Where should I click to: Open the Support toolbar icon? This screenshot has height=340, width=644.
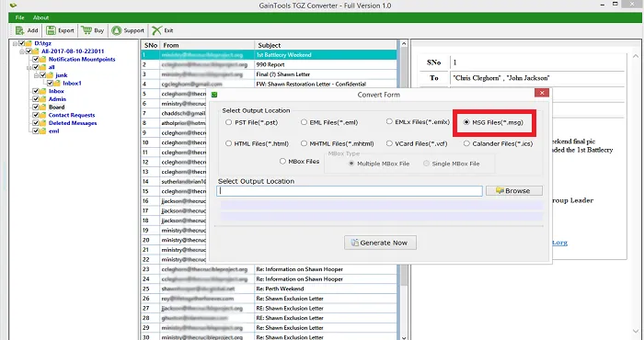(117, 30)
